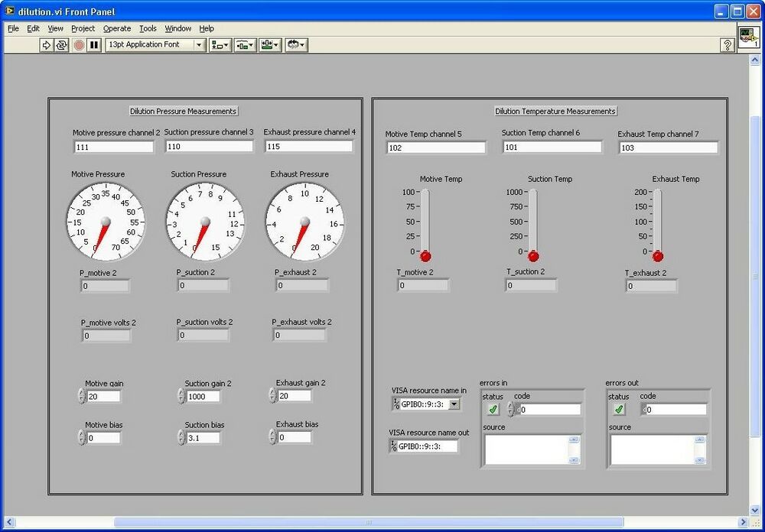The width and height of the screenshot is (765, 532).
Task: Click the Resize Objects toolbar icon
Action: (x=267, y=45)
